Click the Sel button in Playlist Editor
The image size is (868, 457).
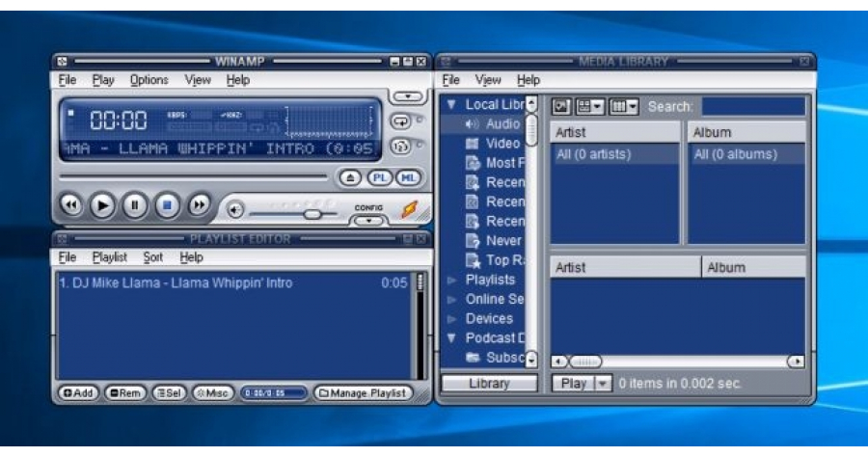[x=169, y=392]
